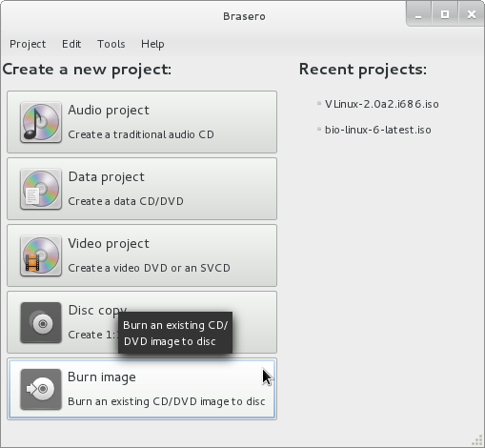This screenshot has height=448, width=485.
Task: Click the bullet icon beside bio-linux-6-latest.iso
Action: point(319,129)
